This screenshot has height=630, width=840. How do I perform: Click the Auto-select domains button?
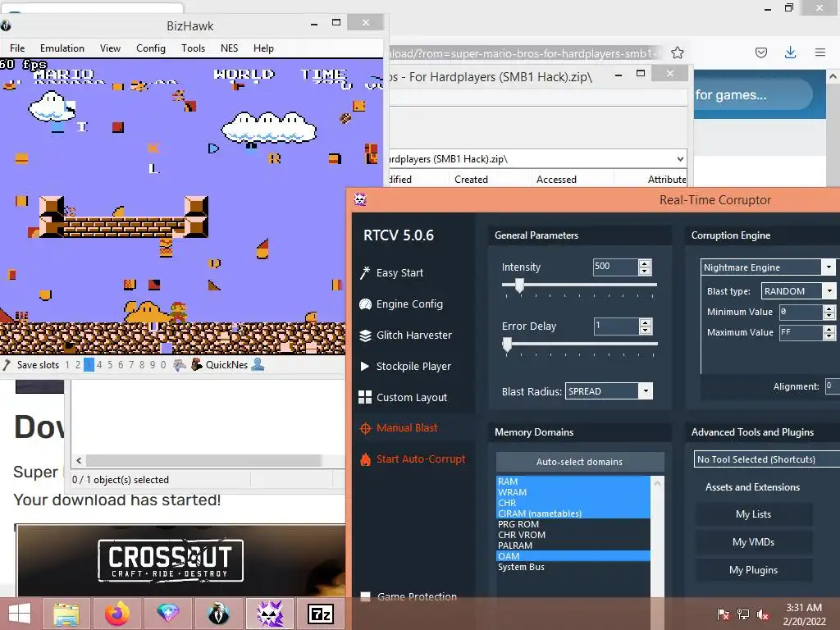(580, 462)
